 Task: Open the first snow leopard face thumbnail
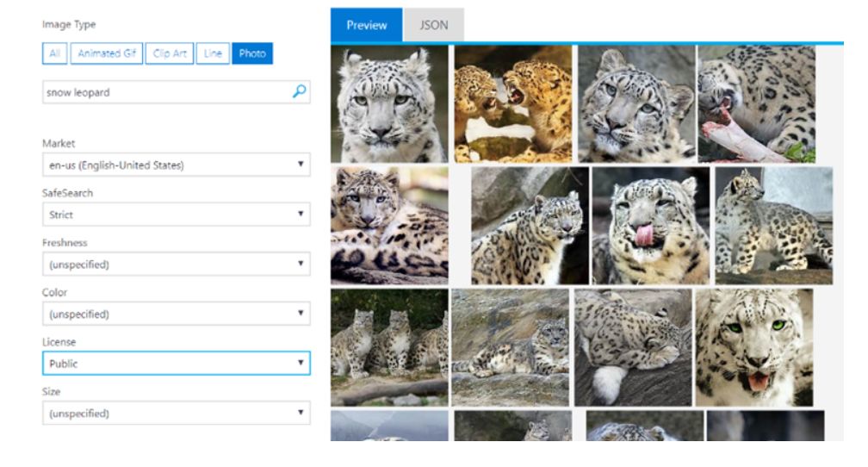[389, 104]
